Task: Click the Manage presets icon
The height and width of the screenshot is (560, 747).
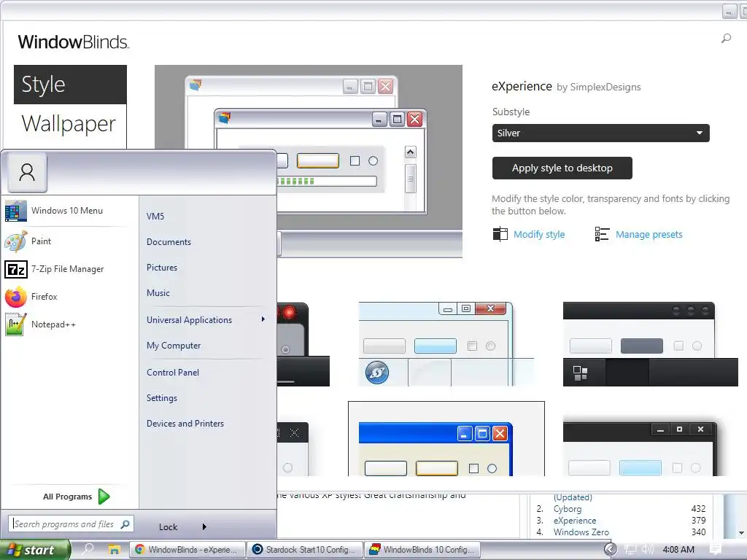Action: [x=602, y=234]
